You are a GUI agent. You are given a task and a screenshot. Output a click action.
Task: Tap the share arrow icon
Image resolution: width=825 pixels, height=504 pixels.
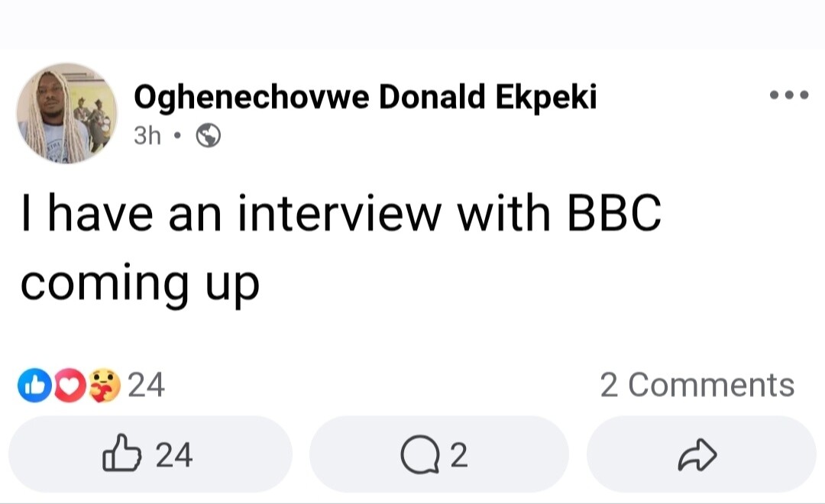[697, 456]
